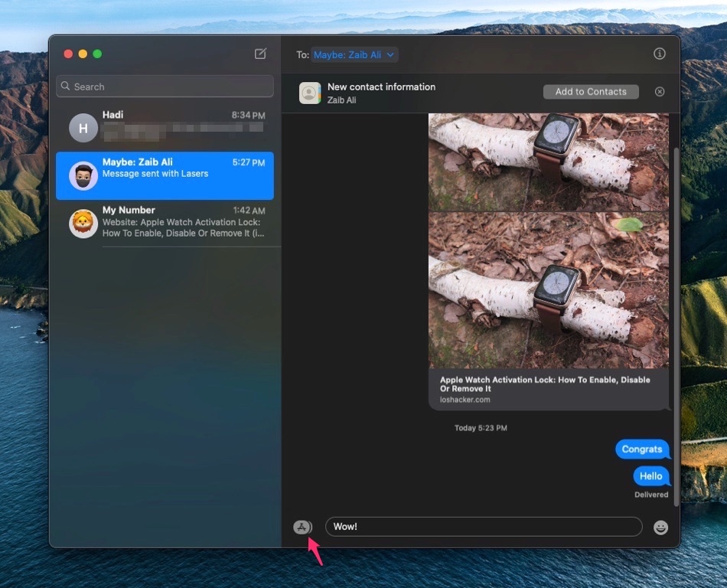Click the Congrats message bubble

tap(642, 449)
